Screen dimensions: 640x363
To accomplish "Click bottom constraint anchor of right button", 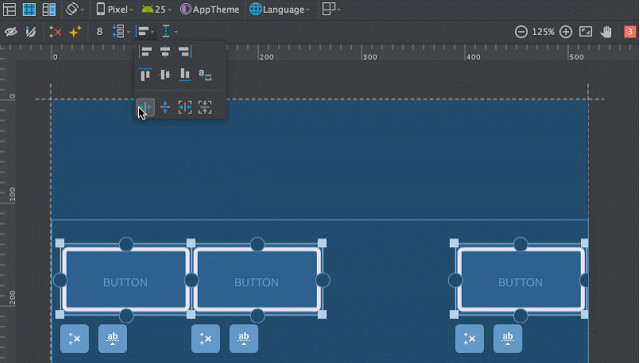I will click(x=520, y=316).
